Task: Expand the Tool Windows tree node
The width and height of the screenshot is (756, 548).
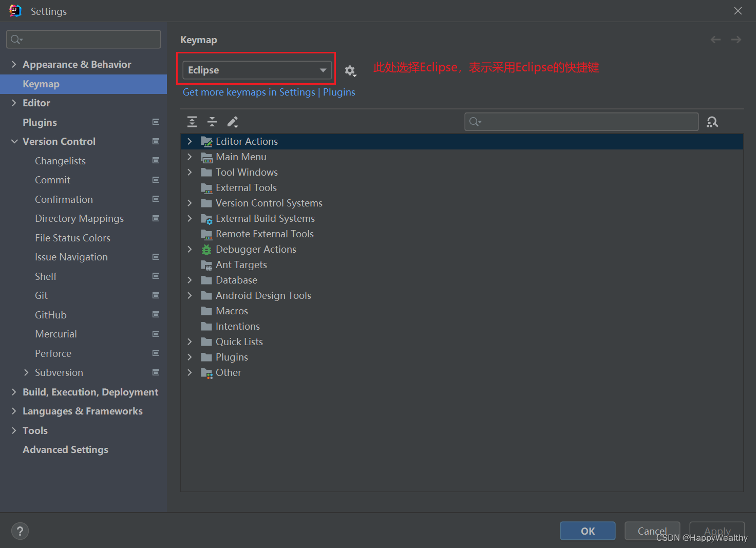Action: point(190,172)
